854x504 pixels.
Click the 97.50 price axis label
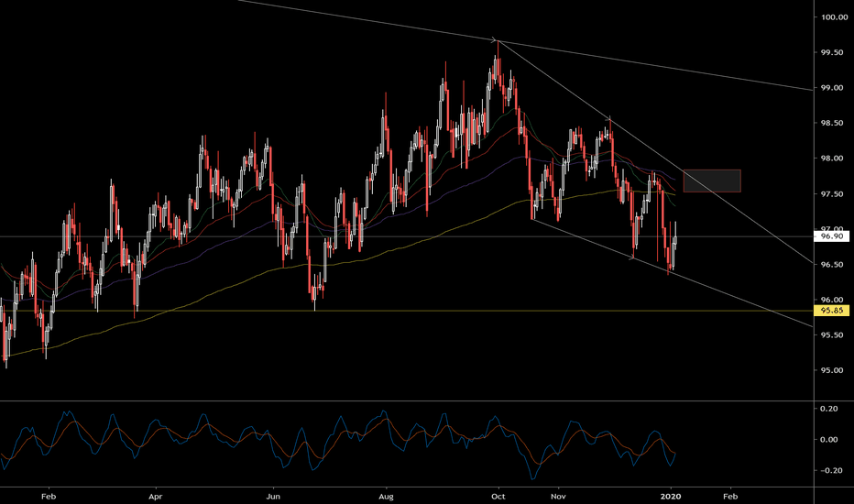[x=832, y=194]
